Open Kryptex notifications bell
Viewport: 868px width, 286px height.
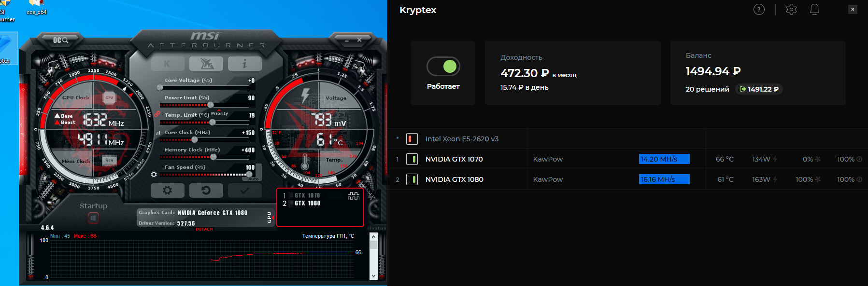(x=814, y=10)
